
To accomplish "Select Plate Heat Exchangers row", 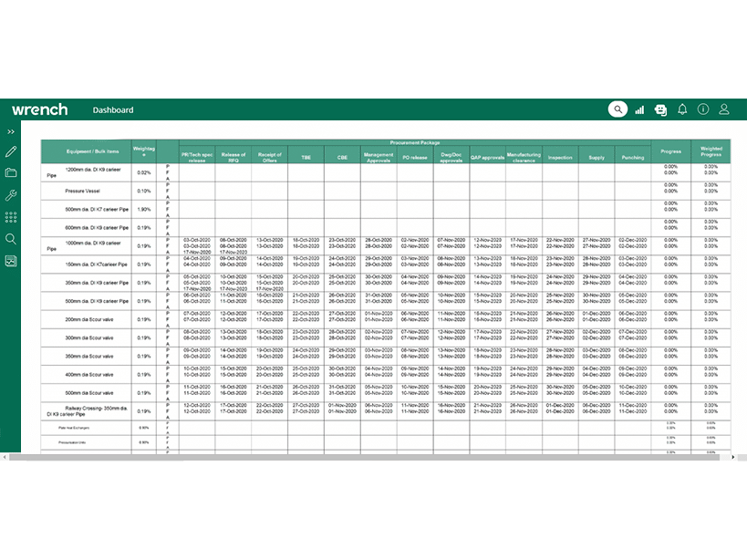I will (386, 428).
